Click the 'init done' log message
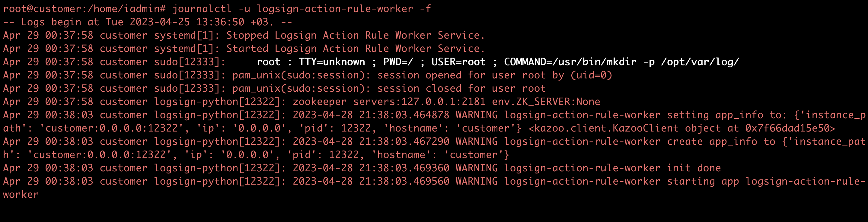This screenshot has width=868, height=222. click(x=694, y=168)
